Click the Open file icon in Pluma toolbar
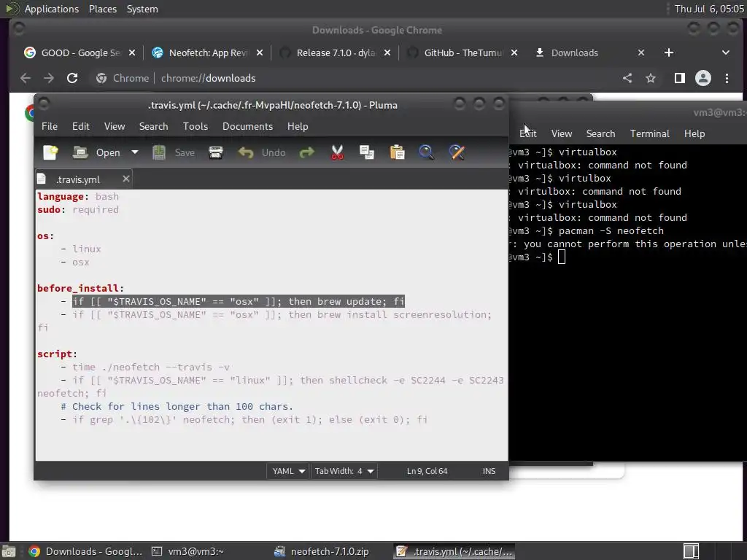Image resolution: width=747 pixels, height=560 pixels. tap(80, 152)
